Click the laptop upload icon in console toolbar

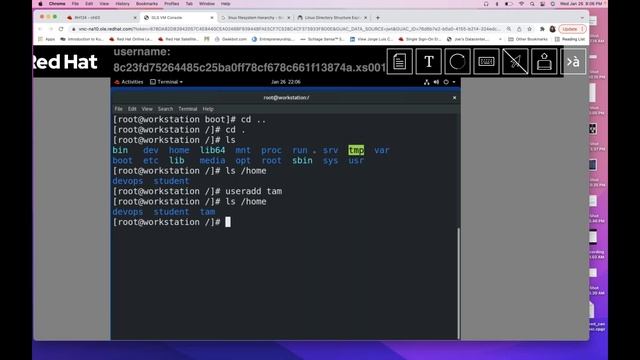click(544, 62)
